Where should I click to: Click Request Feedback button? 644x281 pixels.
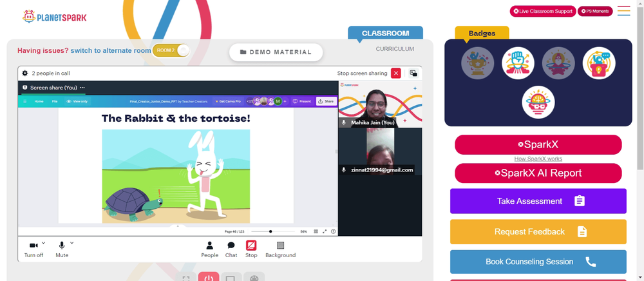[538, 232]
